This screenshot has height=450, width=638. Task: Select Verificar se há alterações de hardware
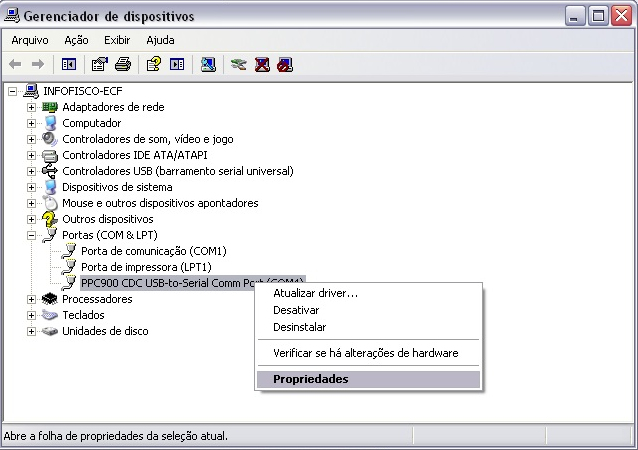pos(369,353)
